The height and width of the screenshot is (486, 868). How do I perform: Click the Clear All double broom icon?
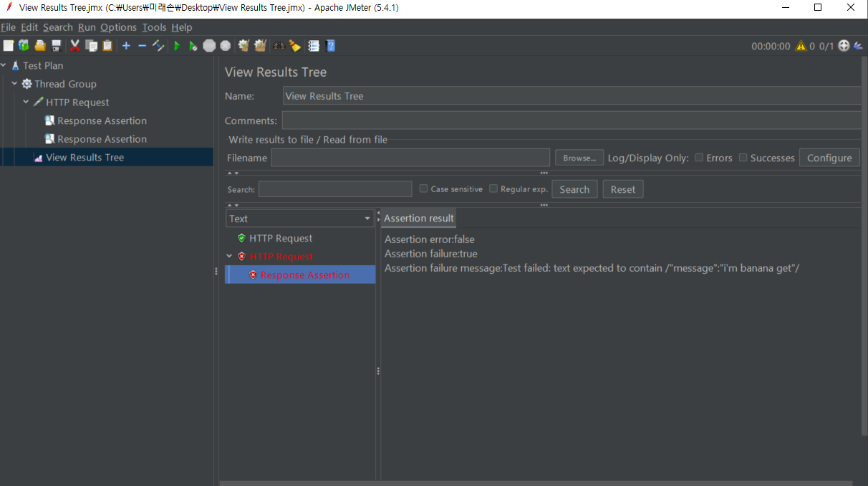point(260,46)
